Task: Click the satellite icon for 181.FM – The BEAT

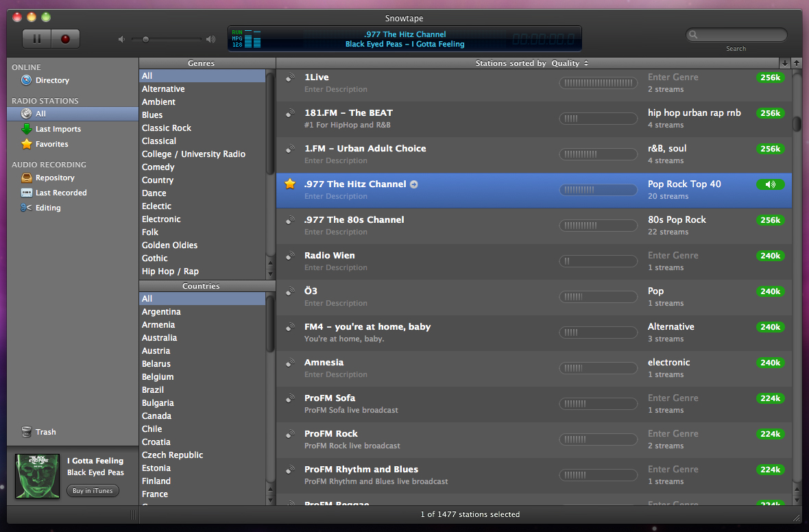Action: coord(290,113)
